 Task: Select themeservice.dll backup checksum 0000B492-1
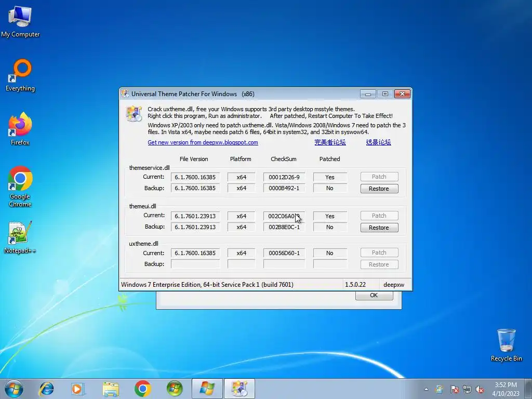tap(284, 188)
